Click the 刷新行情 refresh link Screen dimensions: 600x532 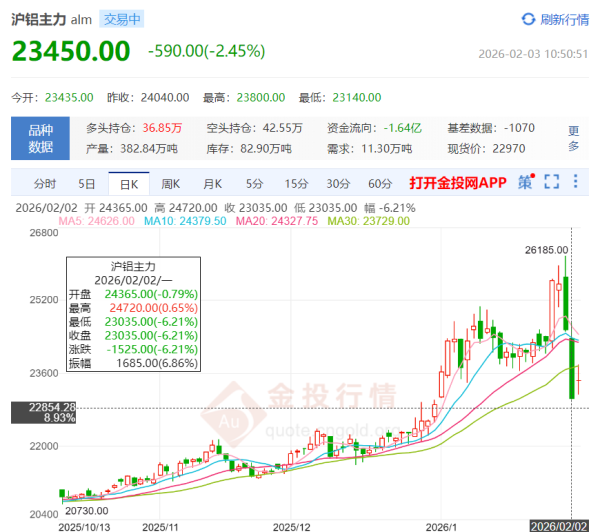click(x=564, y=20)
